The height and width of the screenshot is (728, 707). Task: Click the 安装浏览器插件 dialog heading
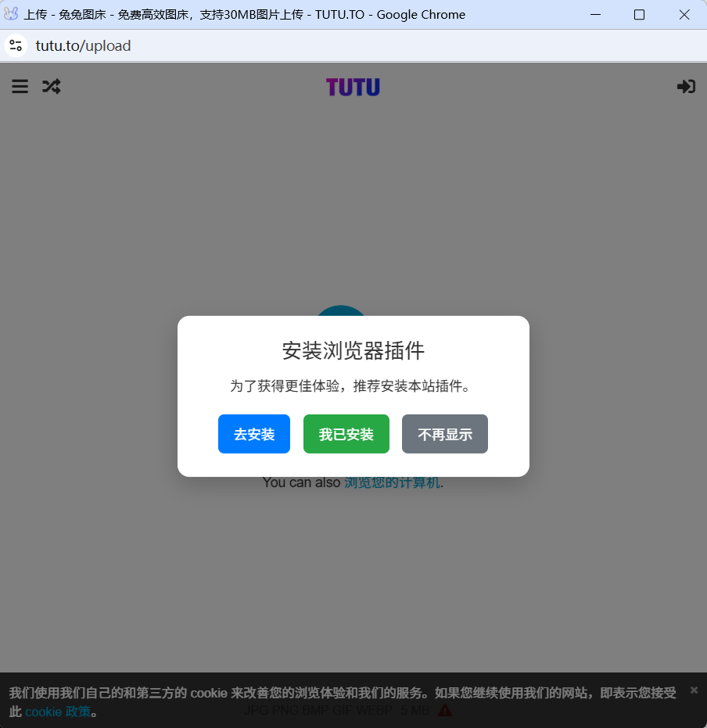(353, 351)
